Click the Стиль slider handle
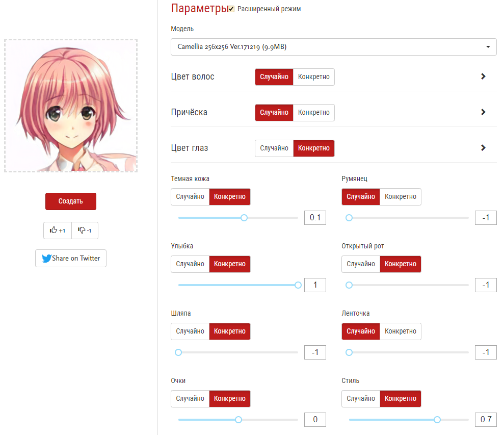Screen dimensions: 504x435 [x=437, y=420]
